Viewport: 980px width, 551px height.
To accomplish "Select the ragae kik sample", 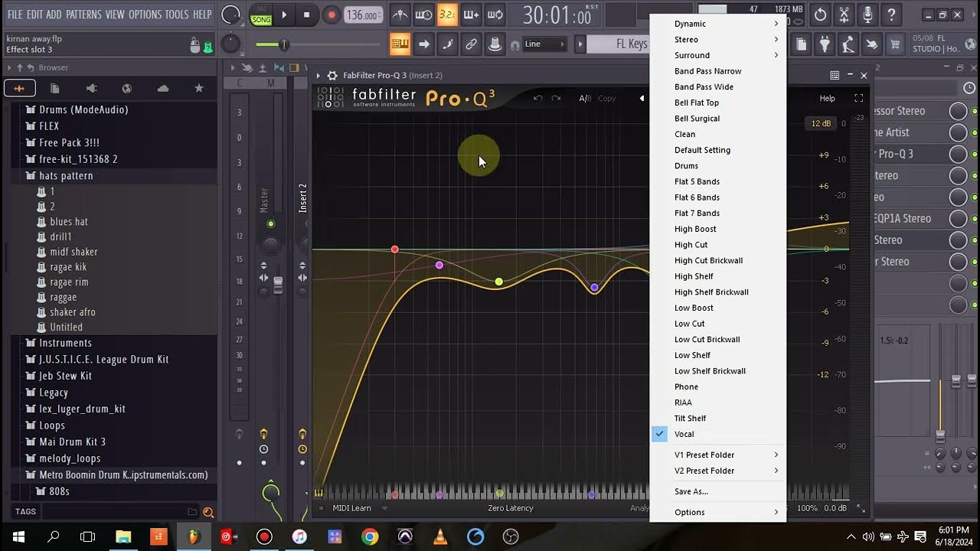I will (68, 267).
